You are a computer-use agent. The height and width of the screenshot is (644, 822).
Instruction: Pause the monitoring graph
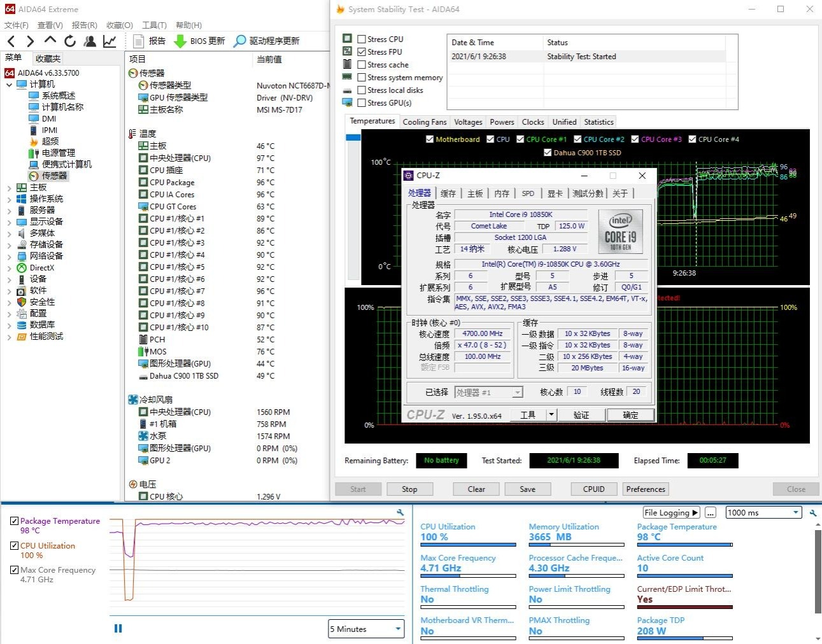(118, 628)
